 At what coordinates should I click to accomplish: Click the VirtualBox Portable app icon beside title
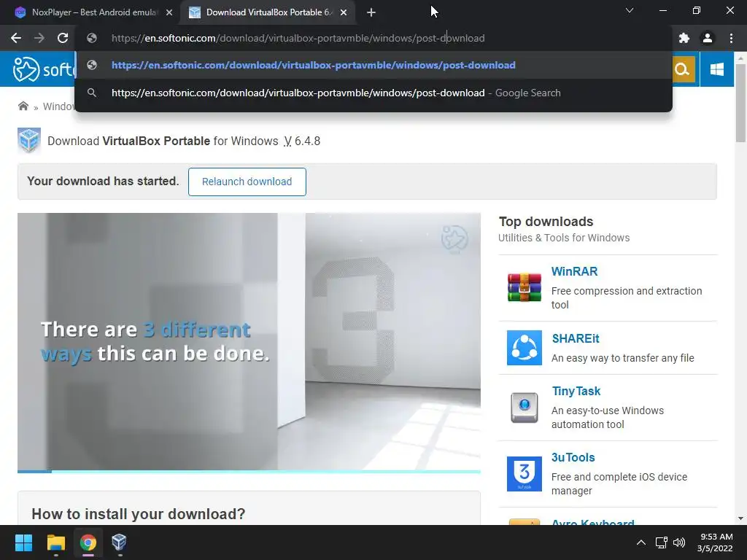[x=29, y=141]
